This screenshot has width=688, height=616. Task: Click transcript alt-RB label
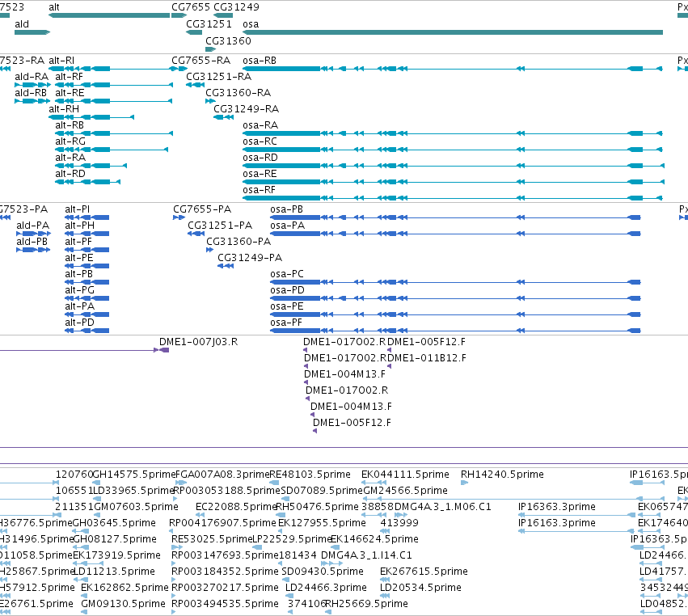70,125
